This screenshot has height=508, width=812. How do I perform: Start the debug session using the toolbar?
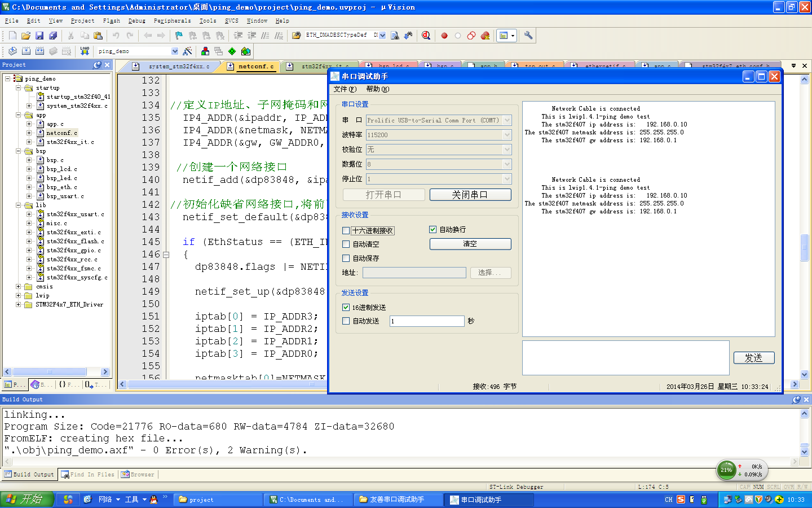[x=426, y=36]
